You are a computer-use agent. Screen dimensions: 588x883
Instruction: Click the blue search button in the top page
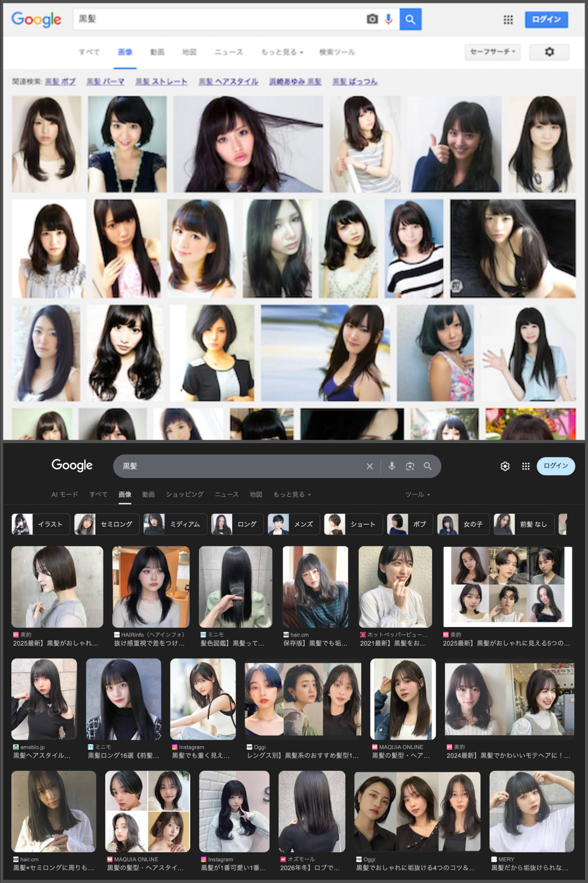click(x=410, y=19)
